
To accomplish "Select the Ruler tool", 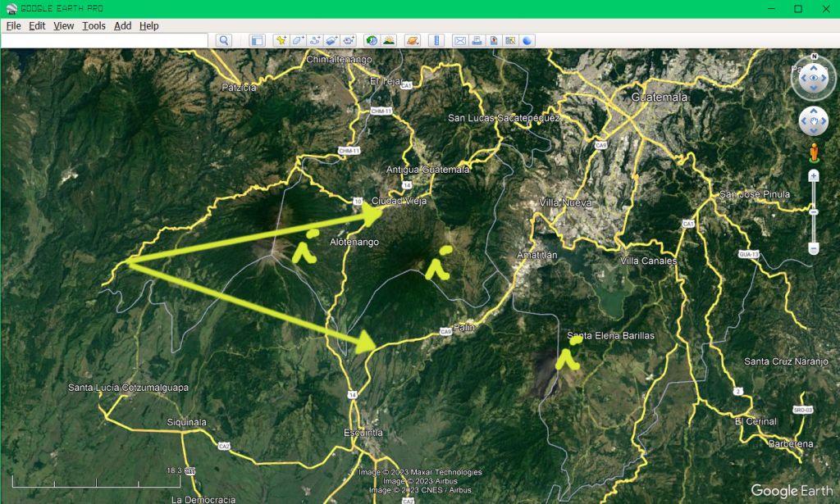I will coord(436,40).
